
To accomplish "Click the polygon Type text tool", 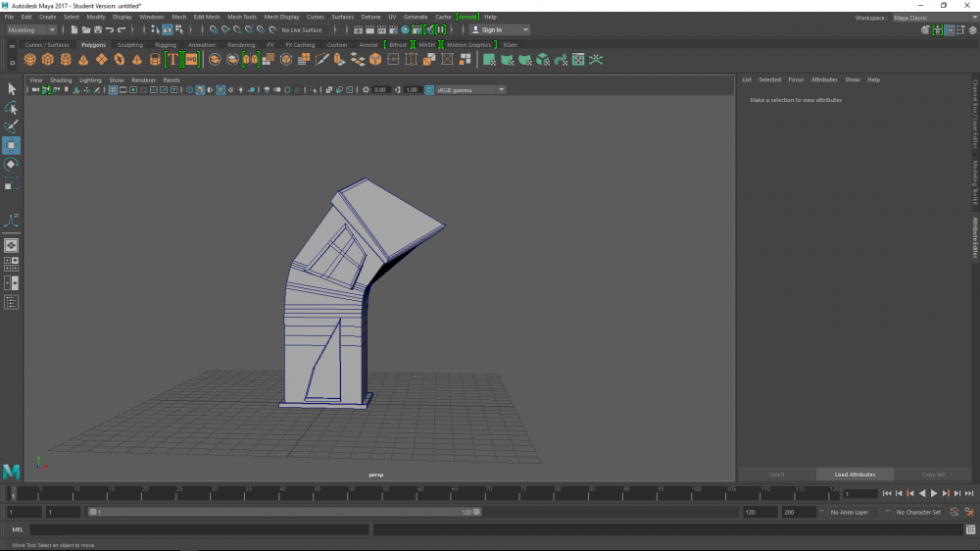I will [172, 60].
